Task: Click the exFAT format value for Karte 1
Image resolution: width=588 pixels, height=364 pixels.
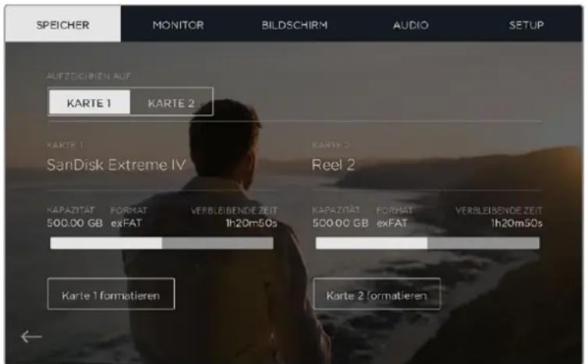Action: click(126, 223)
